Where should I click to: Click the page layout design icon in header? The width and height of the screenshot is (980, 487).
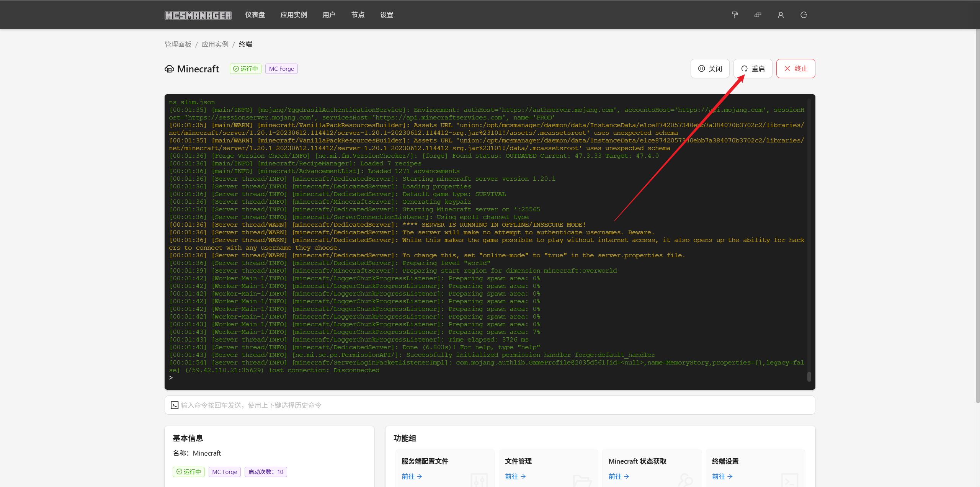(x=758, y=15)
